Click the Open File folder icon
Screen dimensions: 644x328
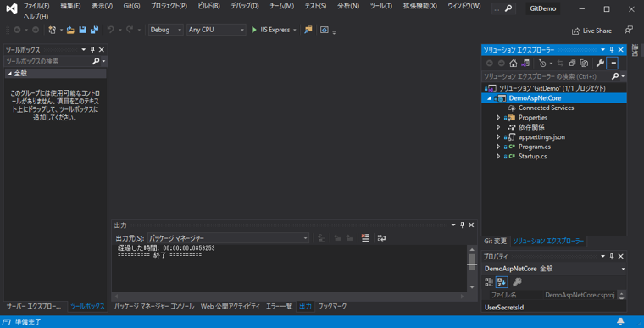coord(70,30)
